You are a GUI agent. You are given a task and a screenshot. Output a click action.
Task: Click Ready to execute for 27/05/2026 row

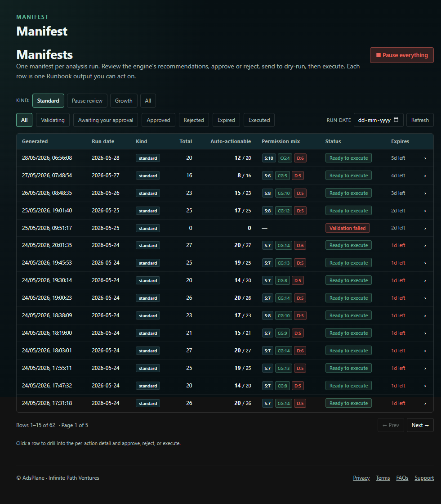pyautogui.click(x=348, y=175)
